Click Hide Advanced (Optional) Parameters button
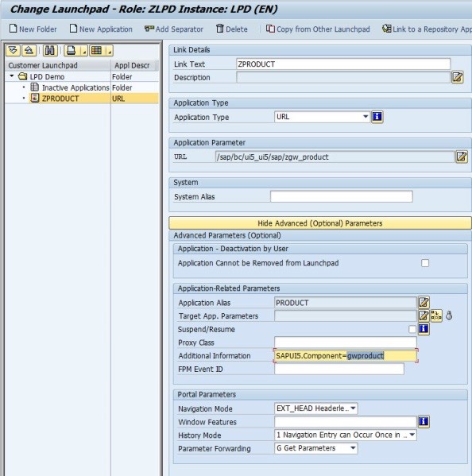472x476 pixels. click(x=320, y=223)
